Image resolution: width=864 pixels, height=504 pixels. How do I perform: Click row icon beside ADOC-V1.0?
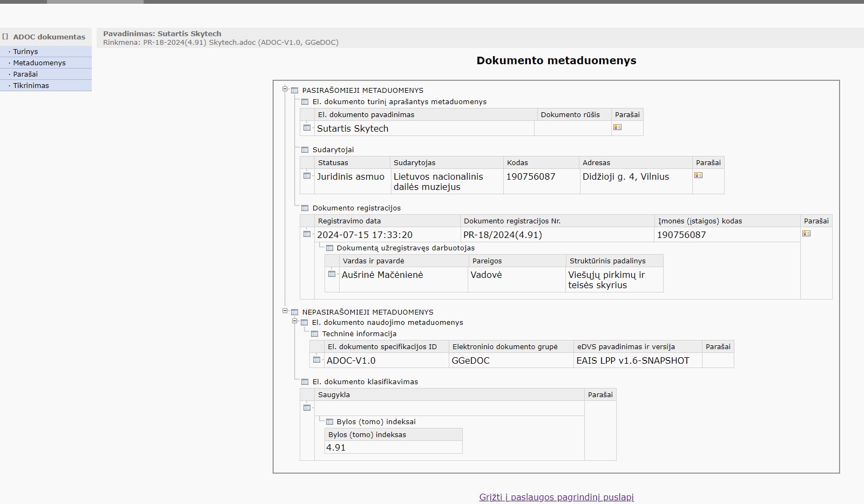click(317, 360)
